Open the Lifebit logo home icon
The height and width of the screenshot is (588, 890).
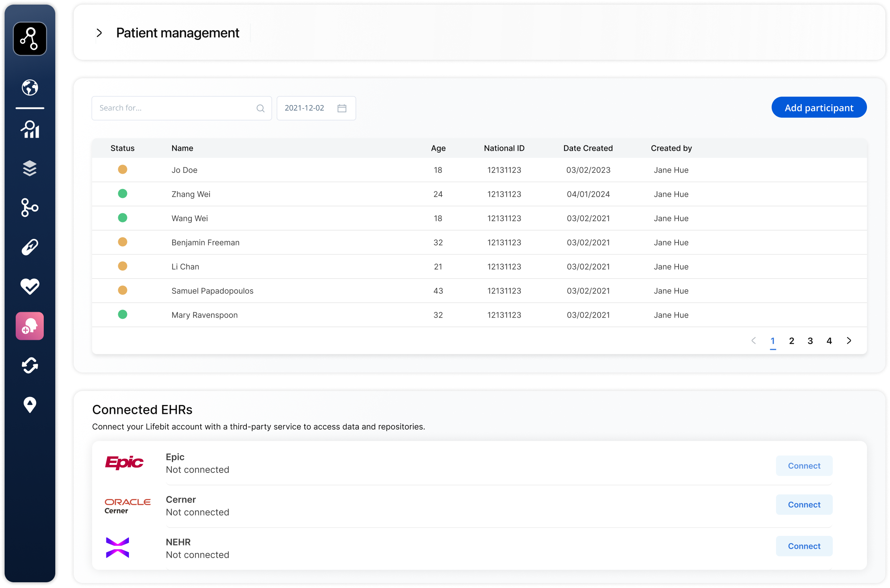[x=30, y=39]
